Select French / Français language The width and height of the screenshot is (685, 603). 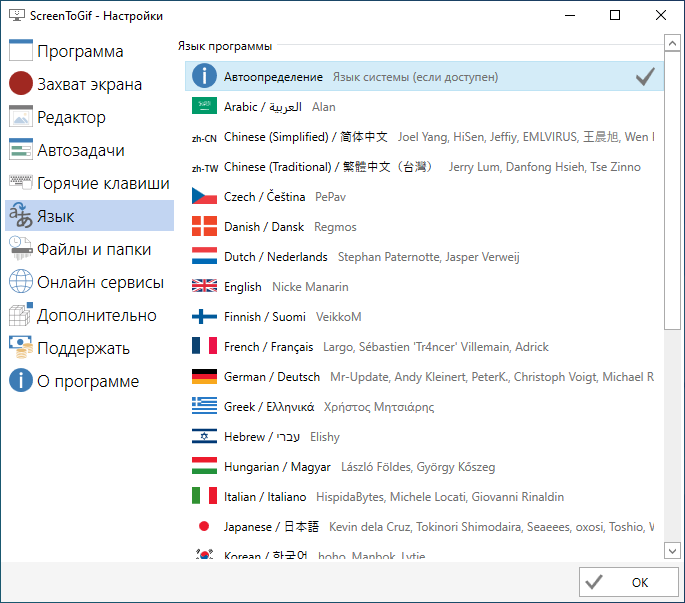pyautogui.click(x=424, y=346)
